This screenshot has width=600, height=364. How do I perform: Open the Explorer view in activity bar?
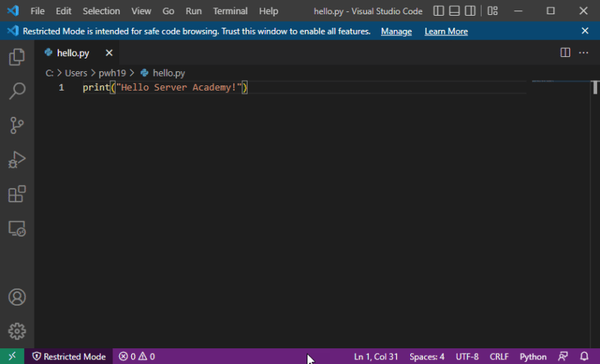click(16, 57)
